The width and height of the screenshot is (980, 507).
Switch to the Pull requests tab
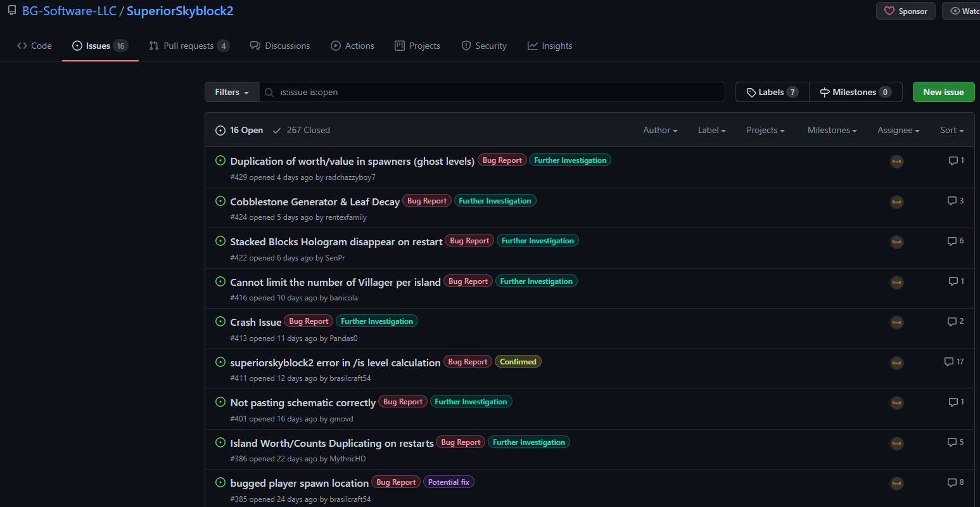pyautogui.click(x=189, y=46)
